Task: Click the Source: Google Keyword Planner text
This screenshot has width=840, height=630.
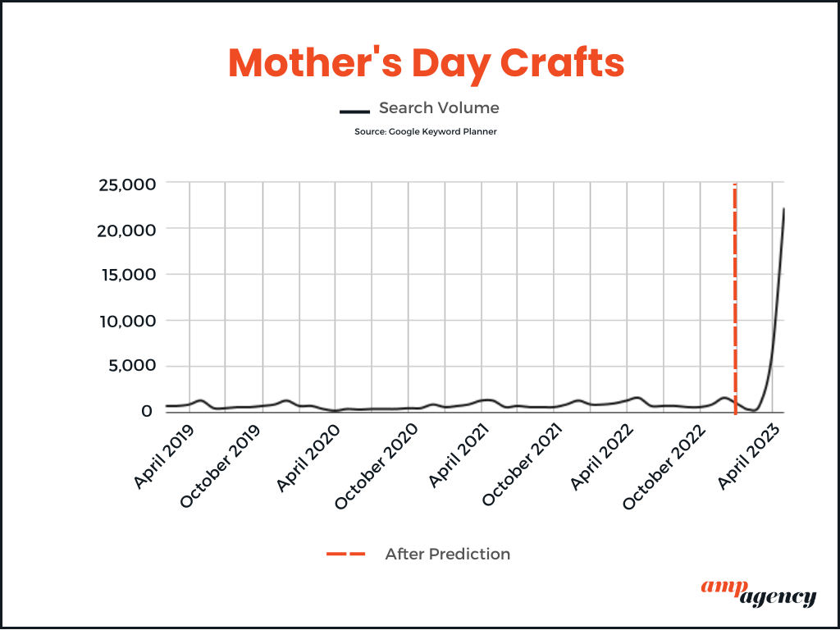Action: tap(426, 131)
